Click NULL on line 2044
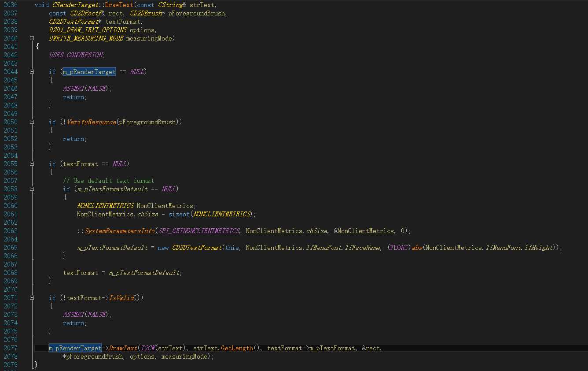 (137, 72)
